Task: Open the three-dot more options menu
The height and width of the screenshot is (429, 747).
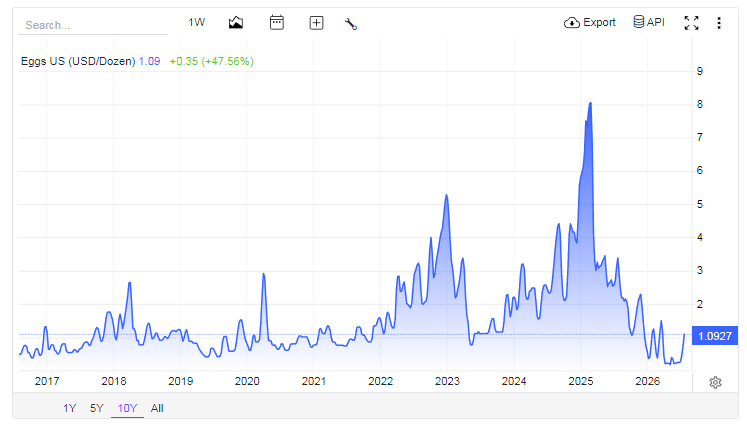Action: (719, 23)
